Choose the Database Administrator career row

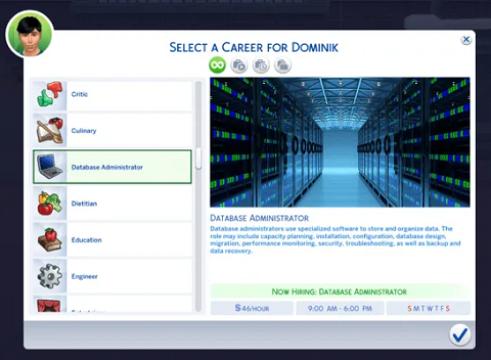coord(112,167)
